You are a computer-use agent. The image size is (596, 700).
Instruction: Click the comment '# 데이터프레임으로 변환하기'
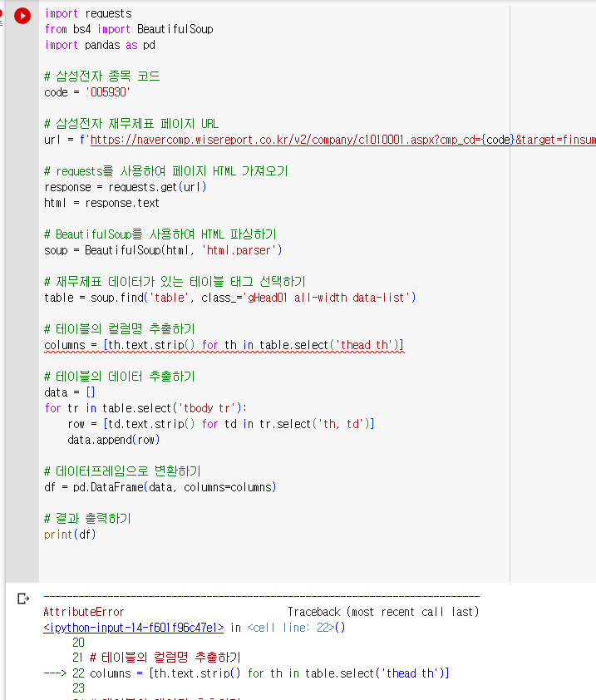[x=122, y=471]
